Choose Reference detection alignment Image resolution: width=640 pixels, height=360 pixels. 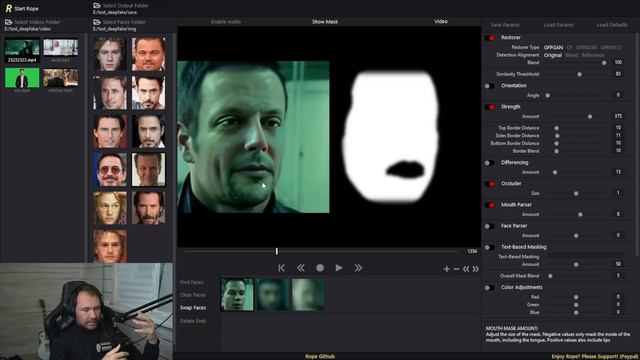click(593, 55)
